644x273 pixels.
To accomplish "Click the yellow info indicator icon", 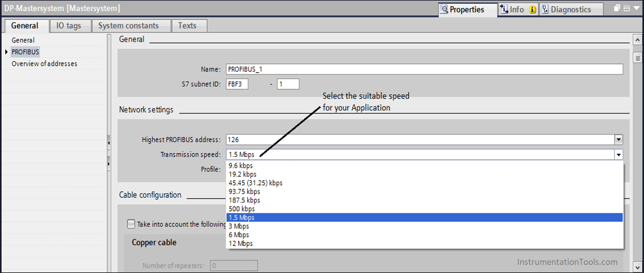I will [533, 9].
